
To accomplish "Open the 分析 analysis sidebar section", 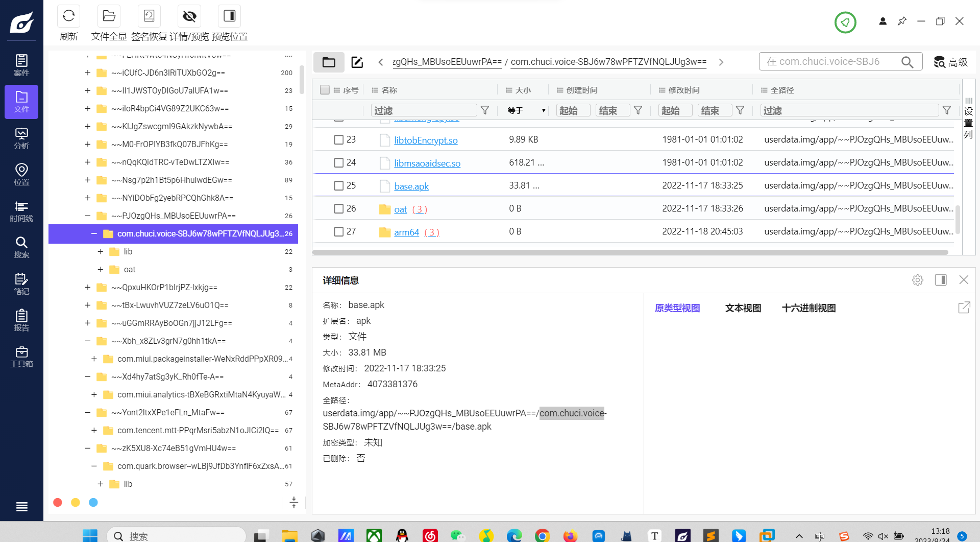I will pos(21,138).
